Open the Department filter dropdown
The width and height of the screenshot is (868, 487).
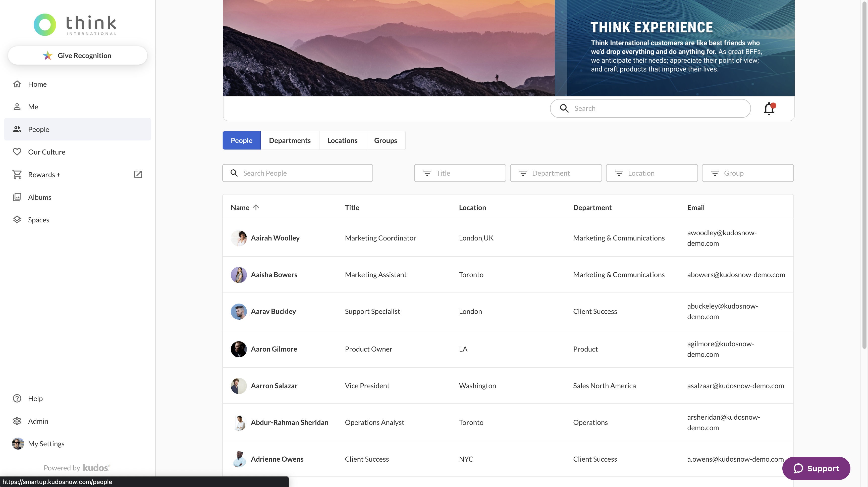pyautogui.click(x=556, y=173)
